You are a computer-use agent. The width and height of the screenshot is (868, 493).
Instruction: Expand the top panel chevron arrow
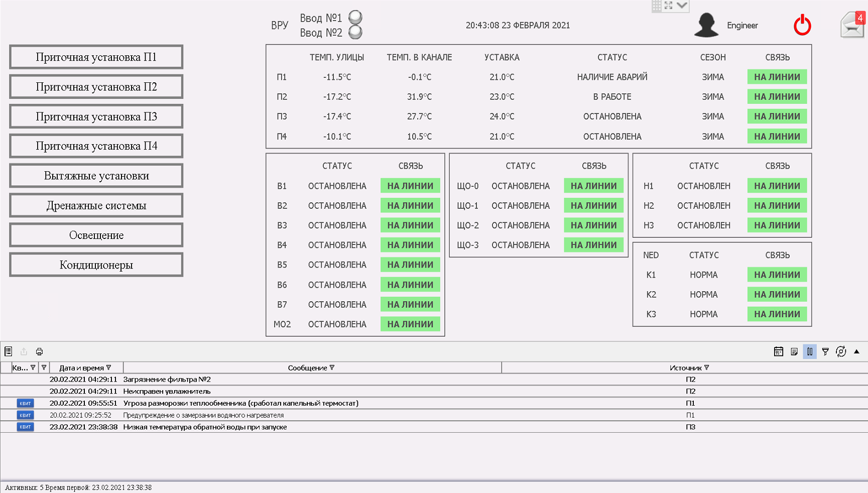(x=682, y=5)
